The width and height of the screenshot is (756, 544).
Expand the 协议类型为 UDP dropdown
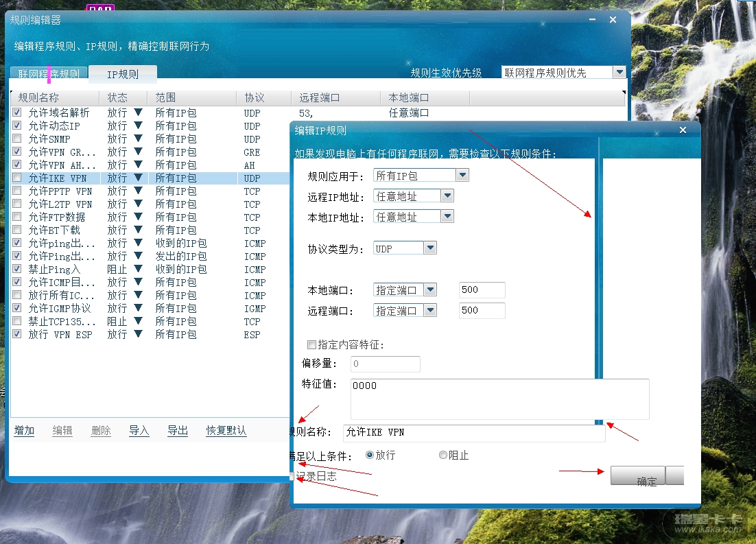430,248
